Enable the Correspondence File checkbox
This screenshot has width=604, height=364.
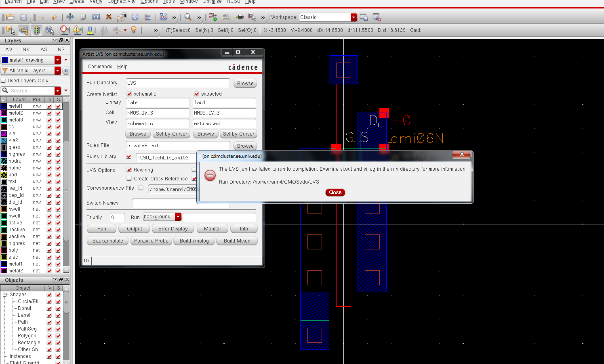click(x=141, y=188)
